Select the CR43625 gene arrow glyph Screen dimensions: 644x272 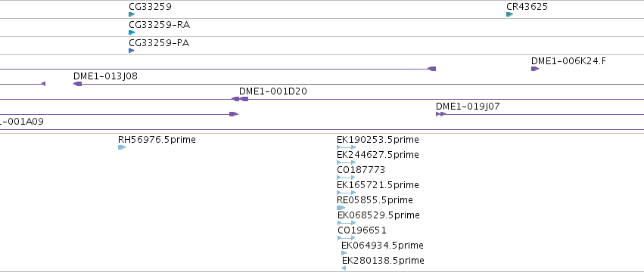click(510, 14)
